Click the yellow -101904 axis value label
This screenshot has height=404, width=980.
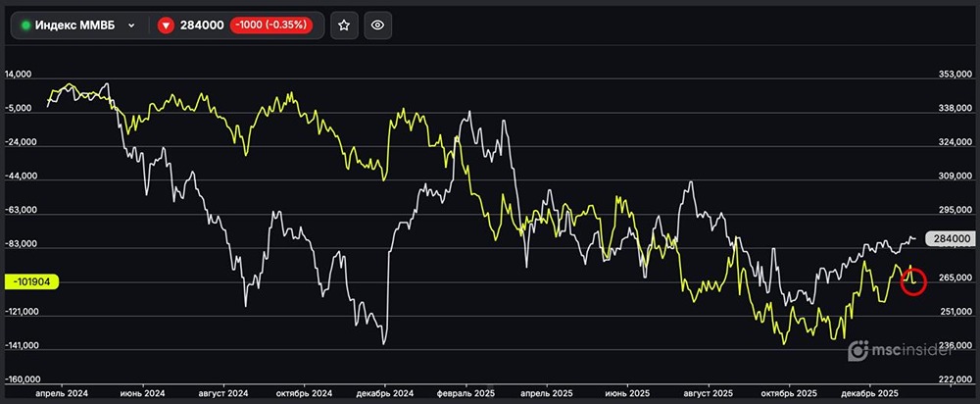pyautogui.click(x=31, y=281)
